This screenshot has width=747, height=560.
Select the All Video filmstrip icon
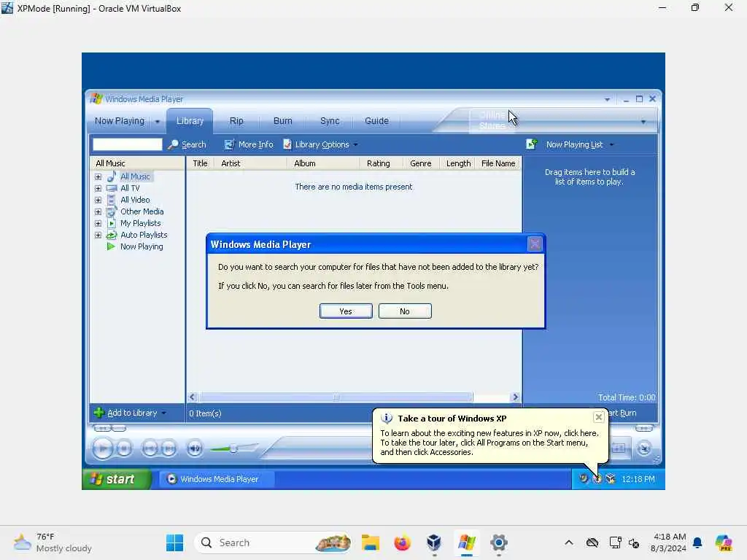click(x=112, y=200)
